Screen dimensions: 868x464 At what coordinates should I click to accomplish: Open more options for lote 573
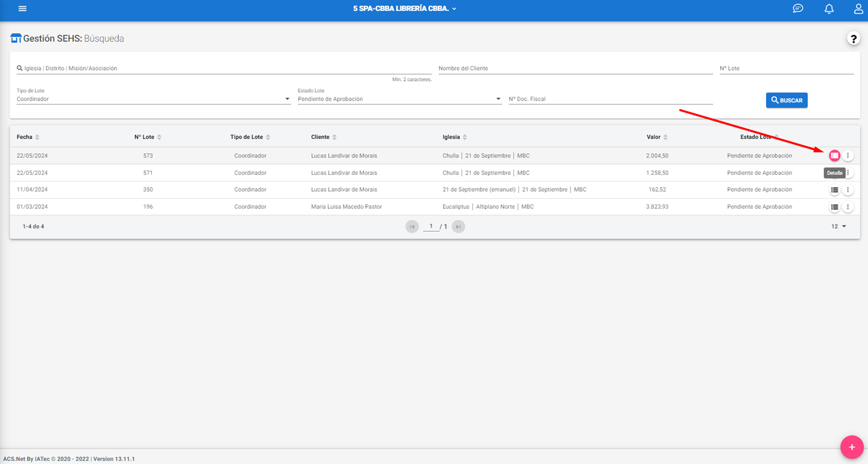pyautogui.click(x=848, y=155)
